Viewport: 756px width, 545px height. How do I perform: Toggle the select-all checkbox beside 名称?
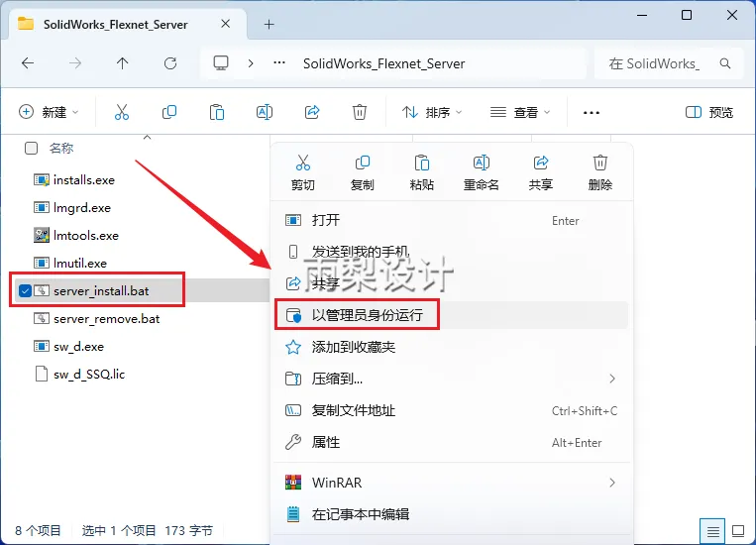pos(31,148)
